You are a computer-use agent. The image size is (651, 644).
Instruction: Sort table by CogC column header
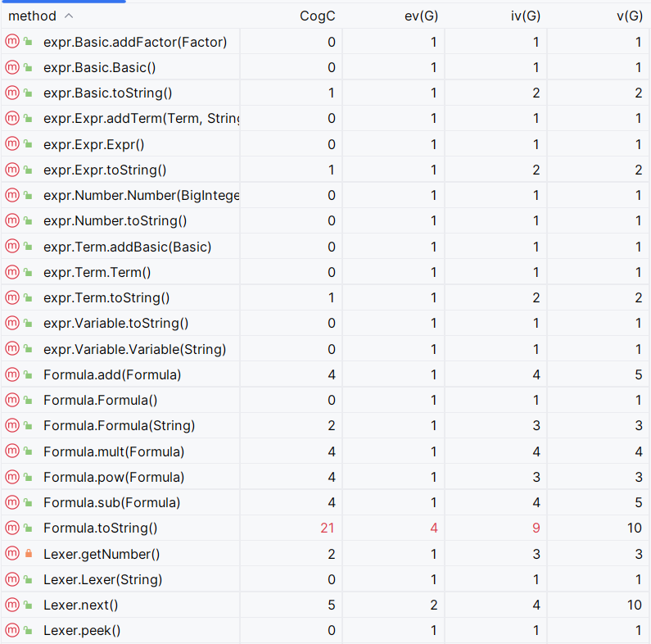[318, 16]
